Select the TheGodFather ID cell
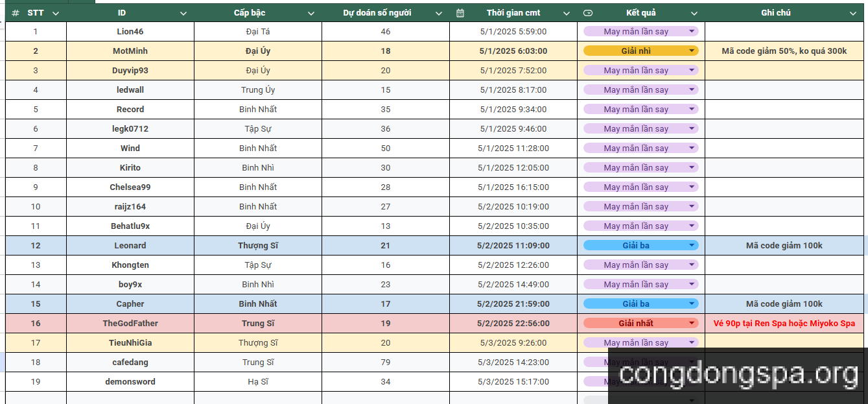The image size is (868, 404). point(130,323)
